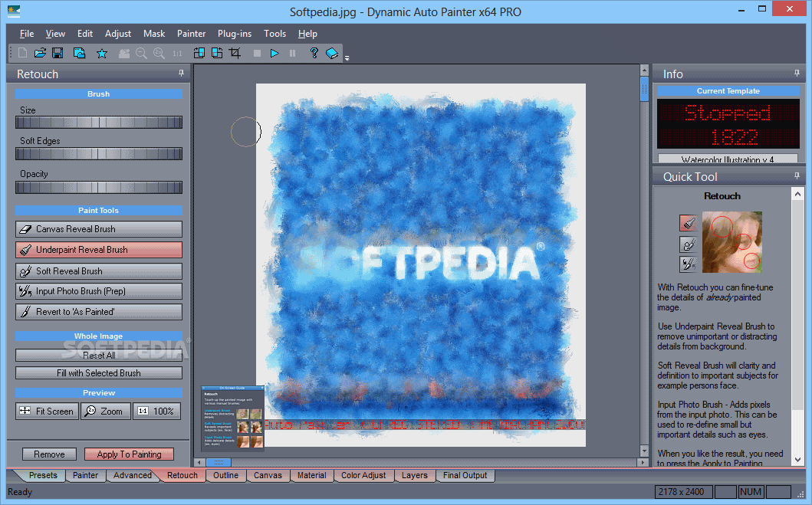Switch to the Material tab
Viewport: 812px width, 505px height.
pos(312,475)
